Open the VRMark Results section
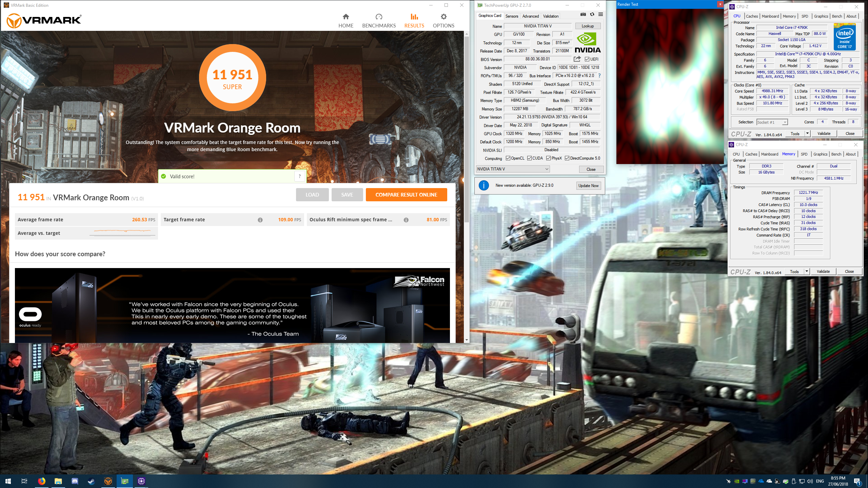This screenshot has height=488, width=868. point(414,21)
